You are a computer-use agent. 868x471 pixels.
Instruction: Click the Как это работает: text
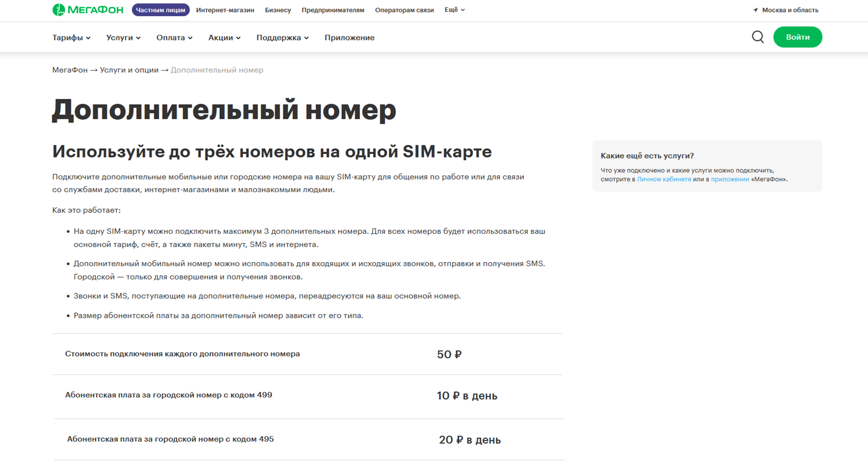(86, 210)
